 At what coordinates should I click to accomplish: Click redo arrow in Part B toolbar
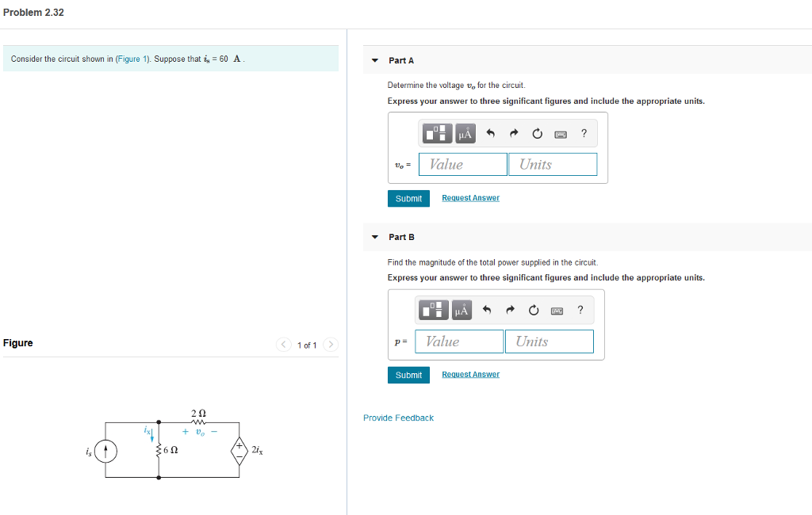coord(510,310)
